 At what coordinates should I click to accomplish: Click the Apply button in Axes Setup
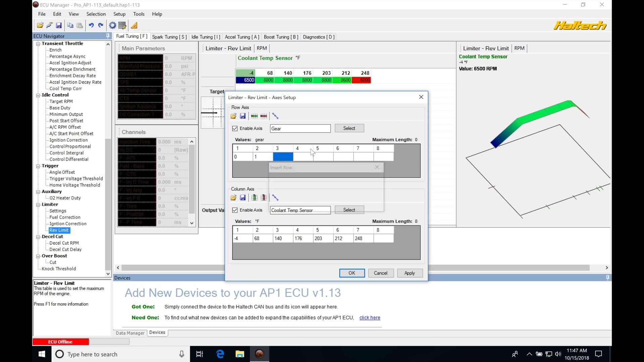410,273
